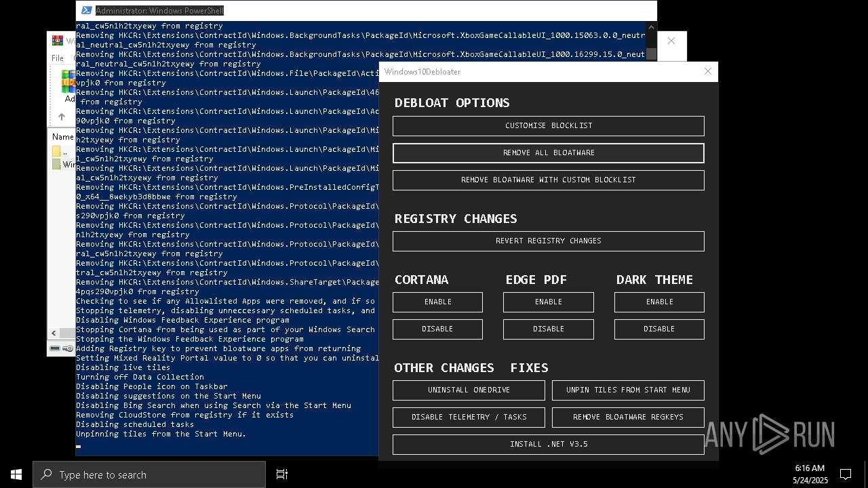Click the WinRAR status bar drive icon
The image size is (868, 488).
tap(55, 348)
